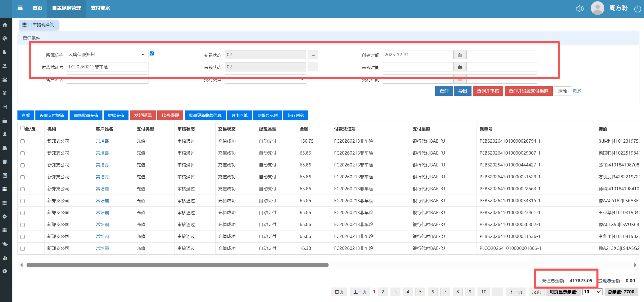Toggle the hamburger menu icon
Screen dimensions: 644x302
tap(20, 8)
